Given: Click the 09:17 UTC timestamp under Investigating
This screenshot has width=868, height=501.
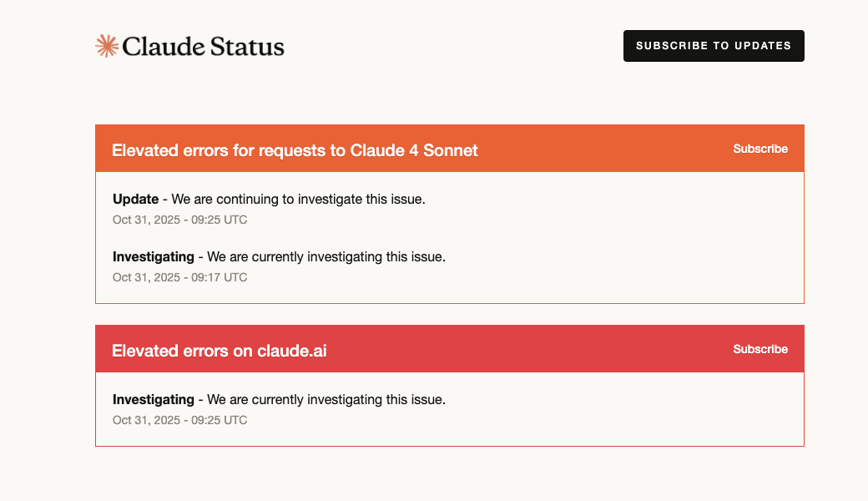Looking at the screenshot, I should coord(179,276).
